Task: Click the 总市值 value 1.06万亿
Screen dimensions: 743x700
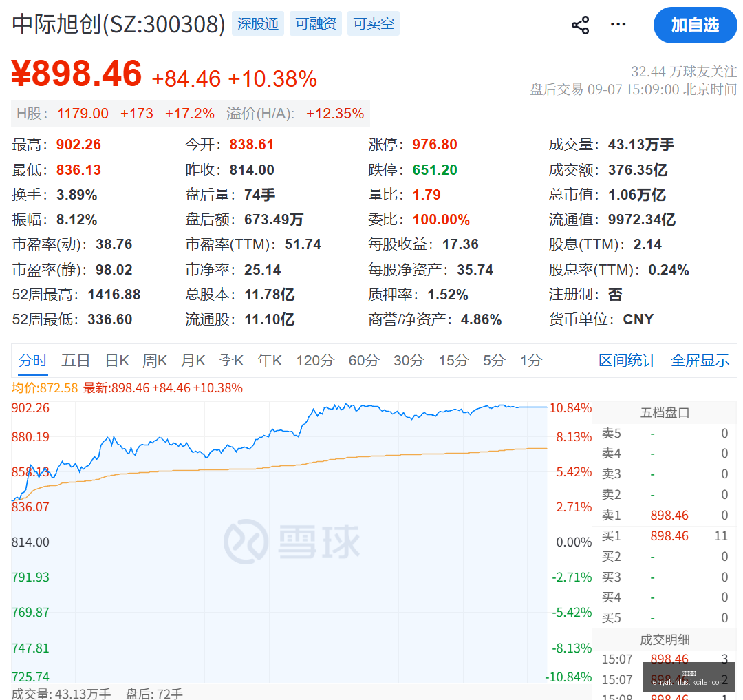Action: [x=637, y=195]
